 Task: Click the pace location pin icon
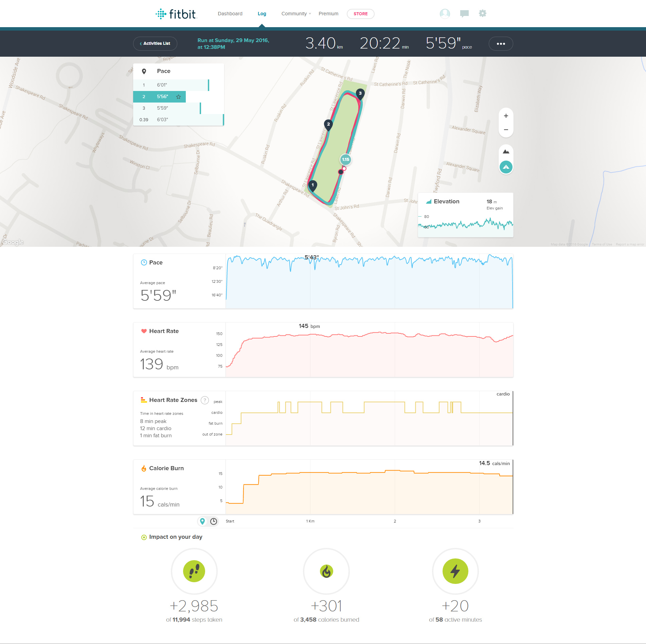tap(144, 71)
